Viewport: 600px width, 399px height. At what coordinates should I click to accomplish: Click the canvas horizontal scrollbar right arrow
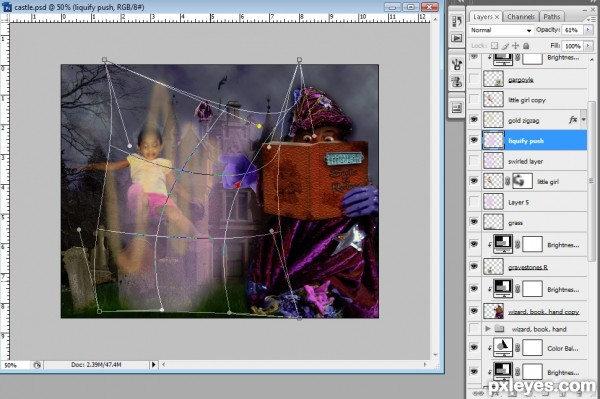pos(425,365)
